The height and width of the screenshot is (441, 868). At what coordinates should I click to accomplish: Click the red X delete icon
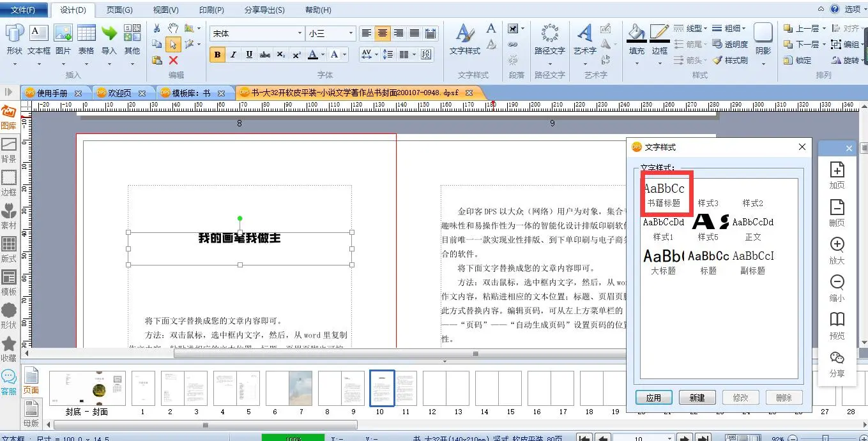(x=173, y=60)
